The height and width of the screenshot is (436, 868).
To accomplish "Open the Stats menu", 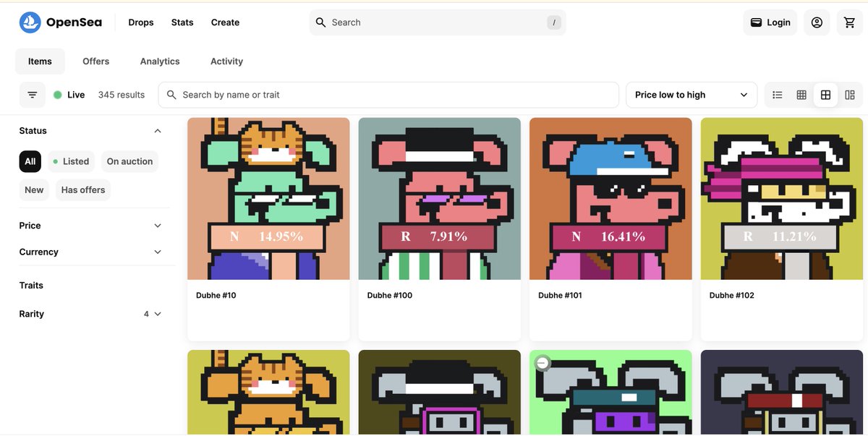I will tap(182, 22).
